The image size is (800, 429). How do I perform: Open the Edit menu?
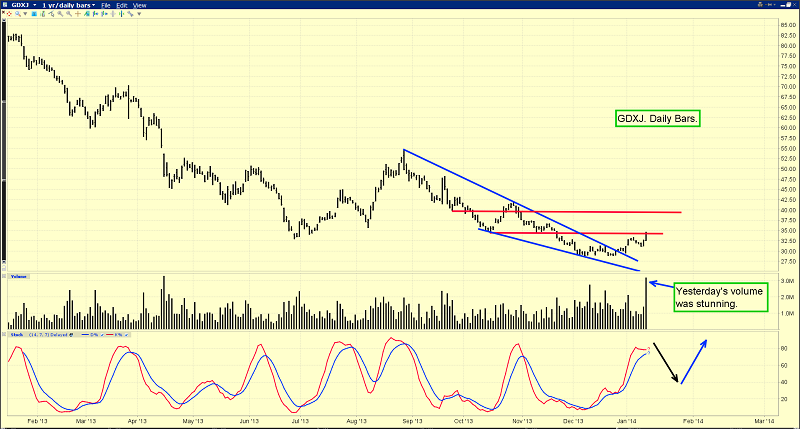122,5
